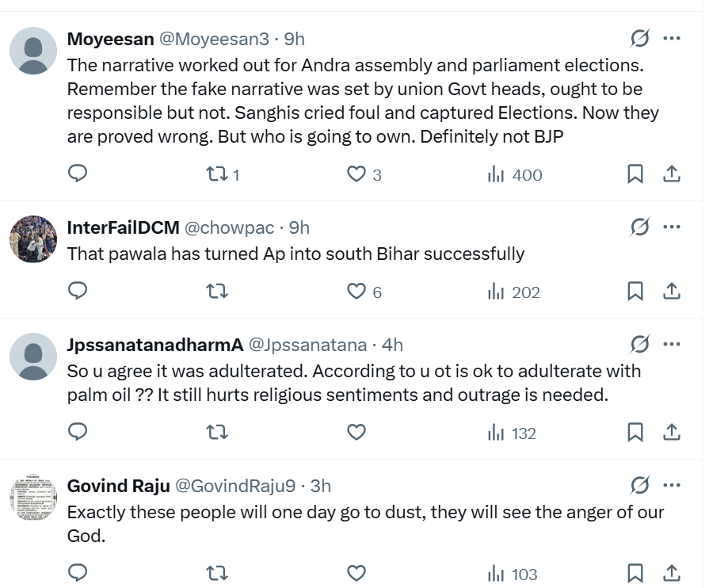This screenshot has height=588, width=709.
Task: Share Moyeesan's tweet
Action: point(672,174)
